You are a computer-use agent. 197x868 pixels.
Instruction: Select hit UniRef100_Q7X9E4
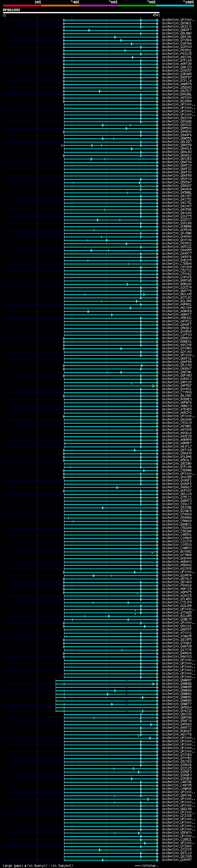(177, 40)
